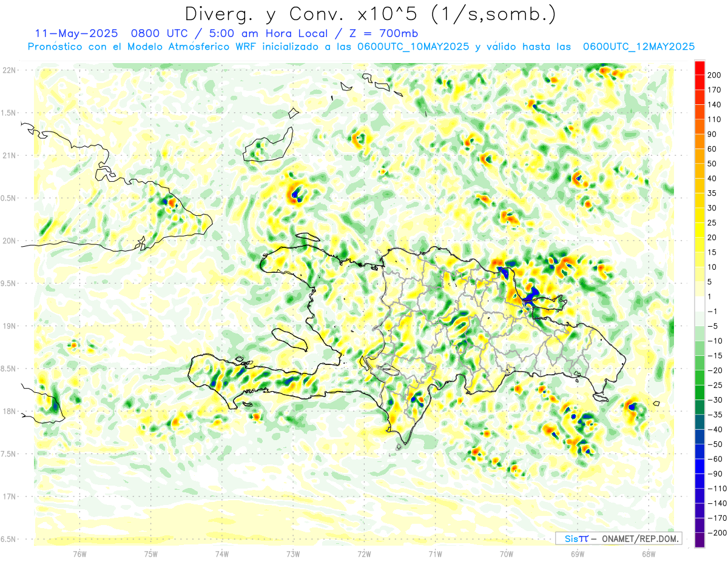Viewport: 728px width, 562px height.
Task: Click the 110 value on the colorbar
Action: pyautogui.click(x=715, y=119)
